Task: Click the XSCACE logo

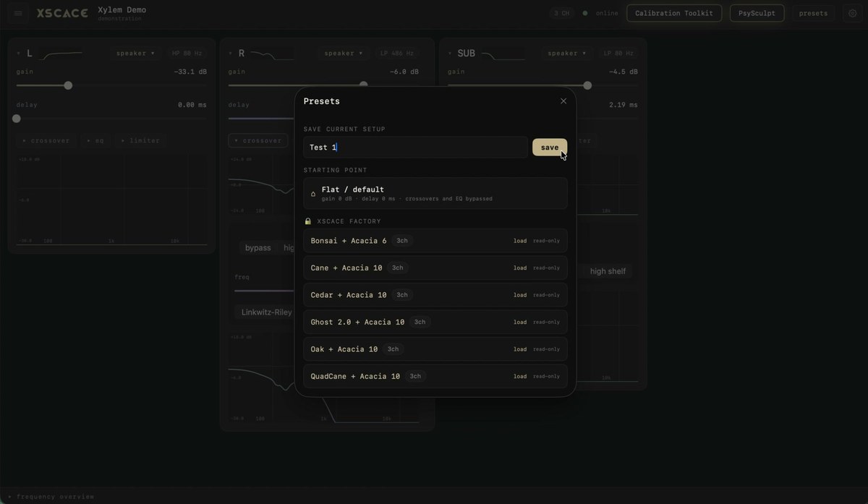Action: [62, 13]
